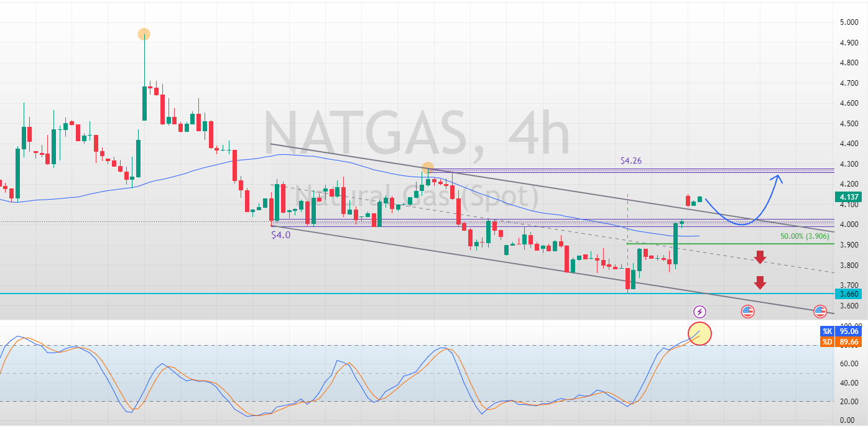
Task: Click the 4.200 price axis label
Action: (x=849, y=184)
